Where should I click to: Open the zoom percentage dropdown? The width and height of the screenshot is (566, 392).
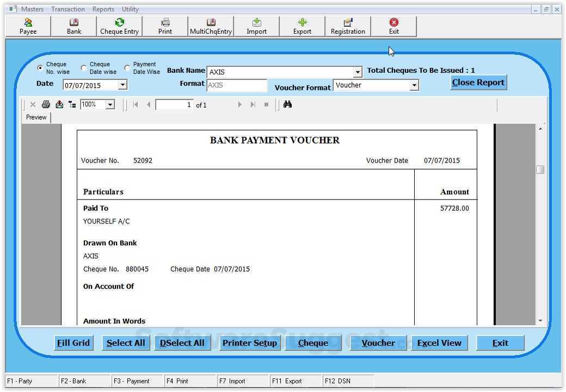click(108, 104)
